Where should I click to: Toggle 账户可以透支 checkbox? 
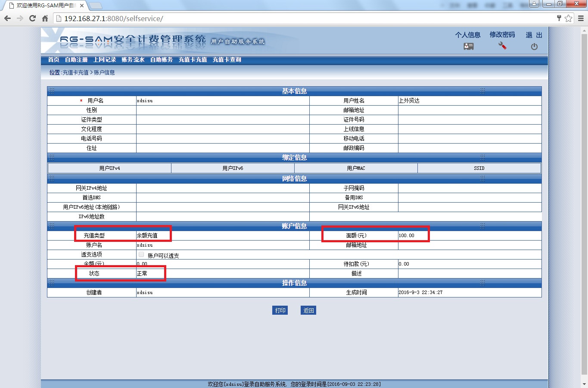141,255
